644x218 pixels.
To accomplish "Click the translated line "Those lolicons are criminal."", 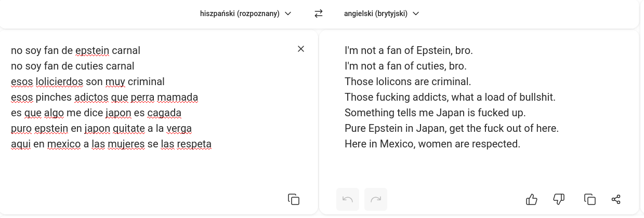I will point(408,81).
